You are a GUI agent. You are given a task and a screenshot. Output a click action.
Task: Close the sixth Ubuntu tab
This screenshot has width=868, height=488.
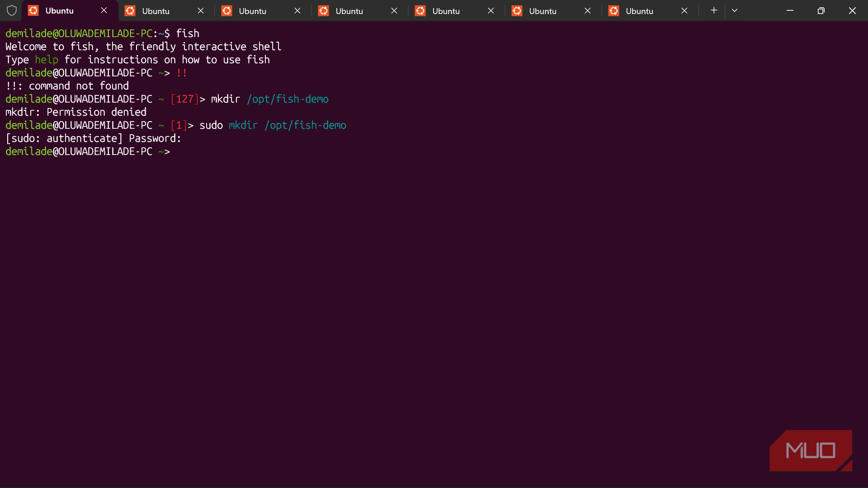(588, 10)
